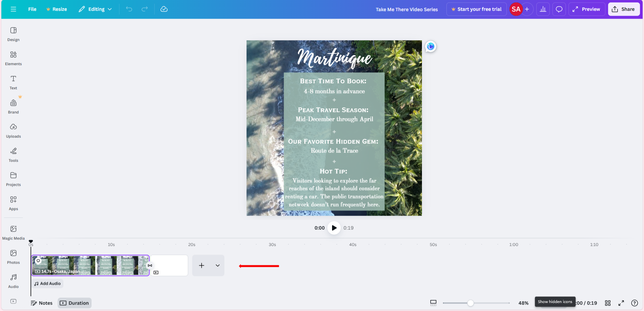Click the timeline zoom slider handle
The image size is (644, 311).
(471, 303)
